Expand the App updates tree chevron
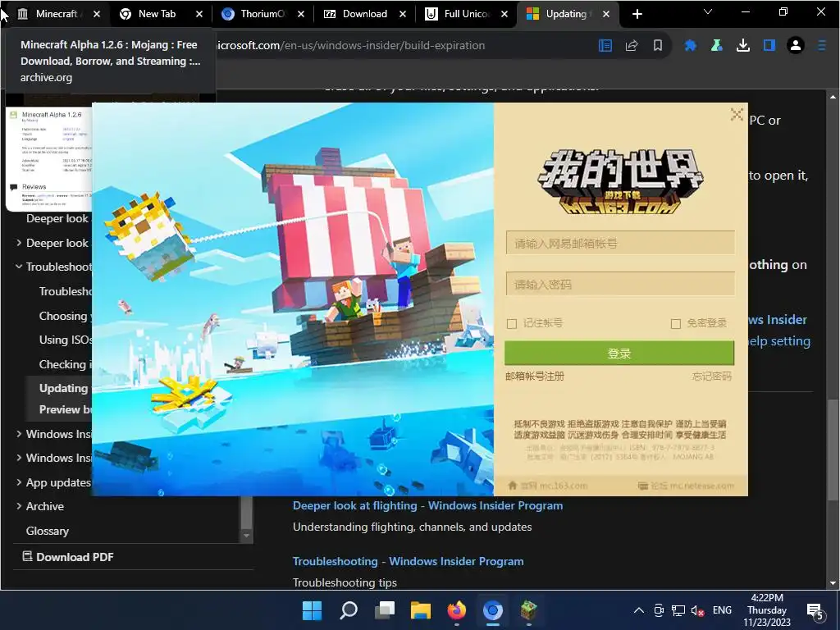Screen dimensions: 840x630 [x=19, y=482]
